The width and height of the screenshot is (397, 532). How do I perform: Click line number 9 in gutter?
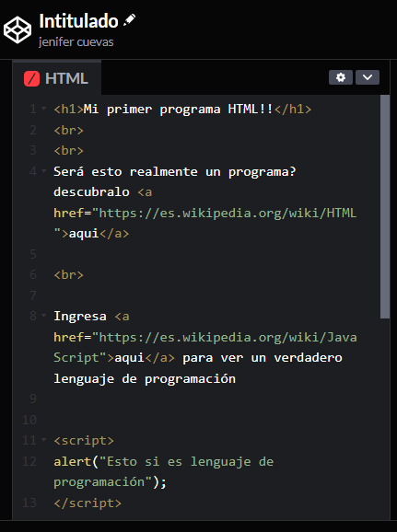click(x=33, y=399)
